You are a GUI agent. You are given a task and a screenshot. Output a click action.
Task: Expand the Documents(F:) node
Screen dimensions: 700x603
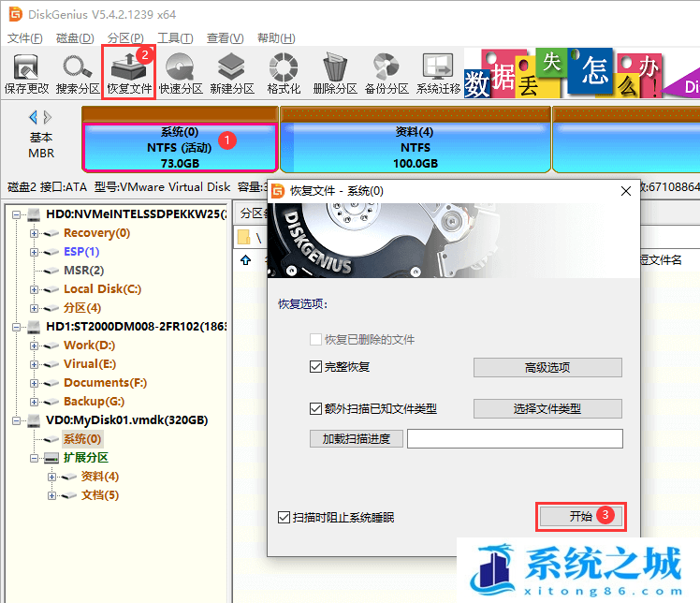coord(34,383)
